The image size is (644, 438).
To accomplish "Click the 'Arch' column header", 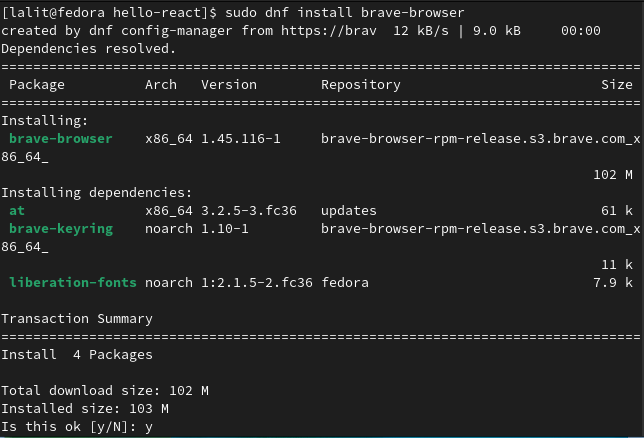I will pyautogui.click(x=161, y=85).
